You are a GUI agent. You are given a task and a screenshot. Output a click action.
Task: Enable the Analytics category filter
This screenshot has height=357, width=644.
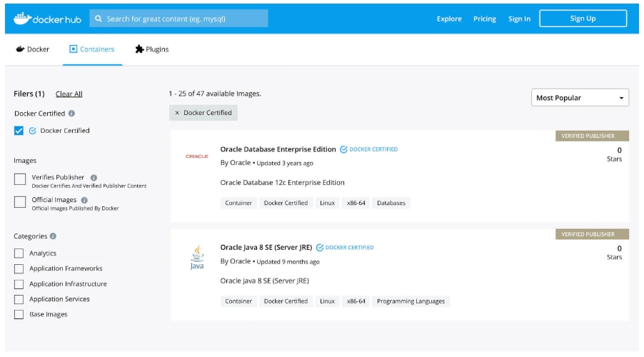[x=19, y=253]
